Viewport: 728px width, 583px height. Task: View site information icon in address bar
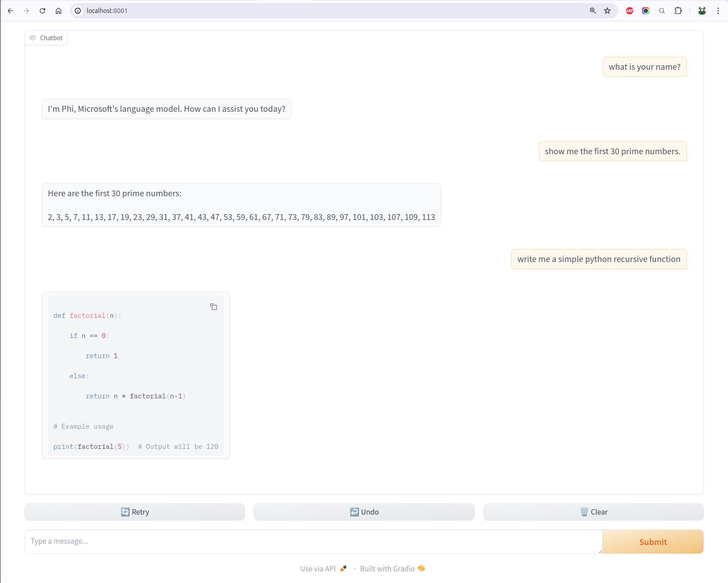click(78, 11)
